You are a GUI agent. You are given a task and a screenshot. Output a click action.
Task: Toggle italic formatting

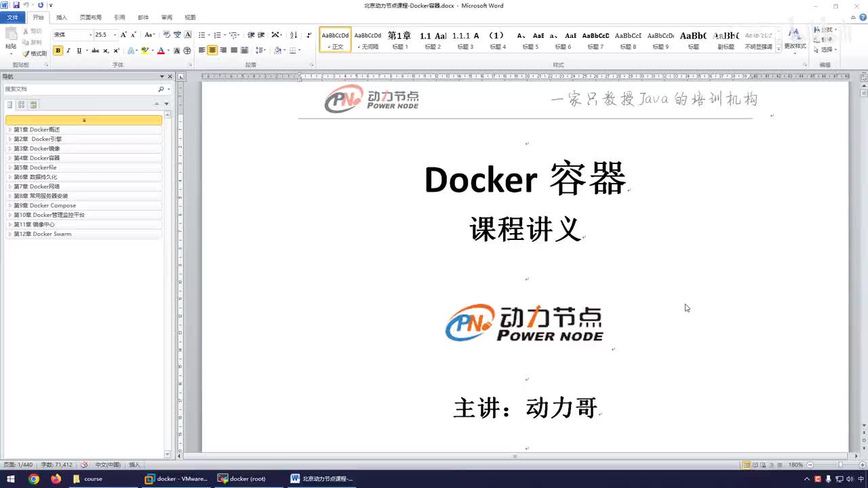coord(68,51)
